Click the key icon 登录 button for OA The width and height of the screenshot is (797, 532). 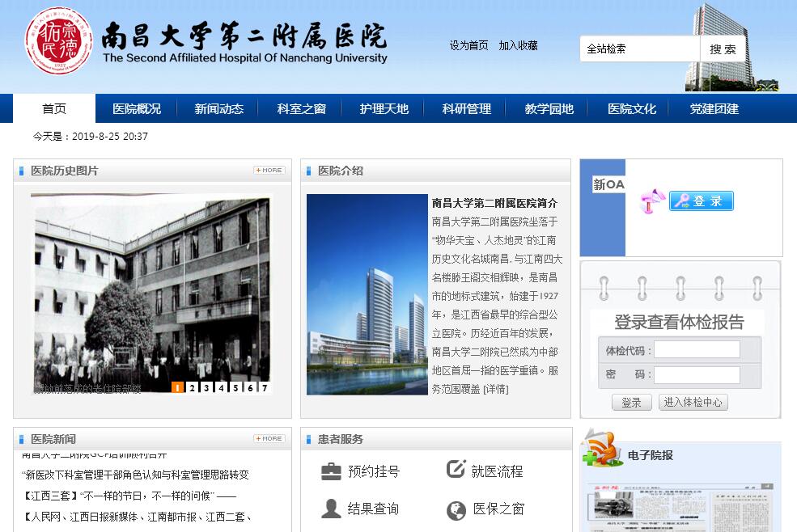(701, 201)
